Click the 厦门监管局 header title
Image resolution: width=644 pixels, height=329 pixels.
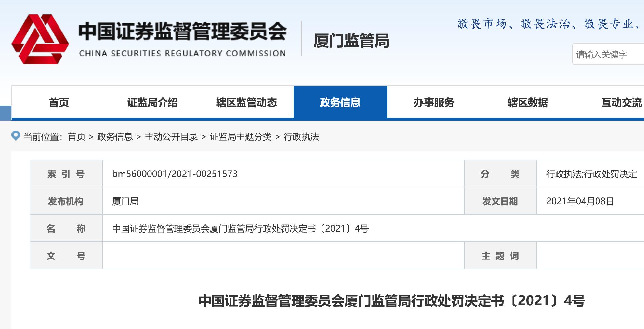(351, 41)
